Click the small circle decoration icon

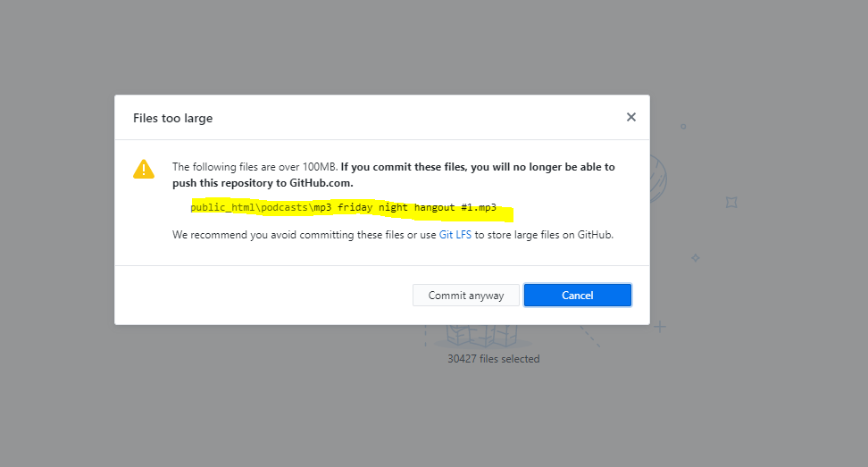point(683,127)
